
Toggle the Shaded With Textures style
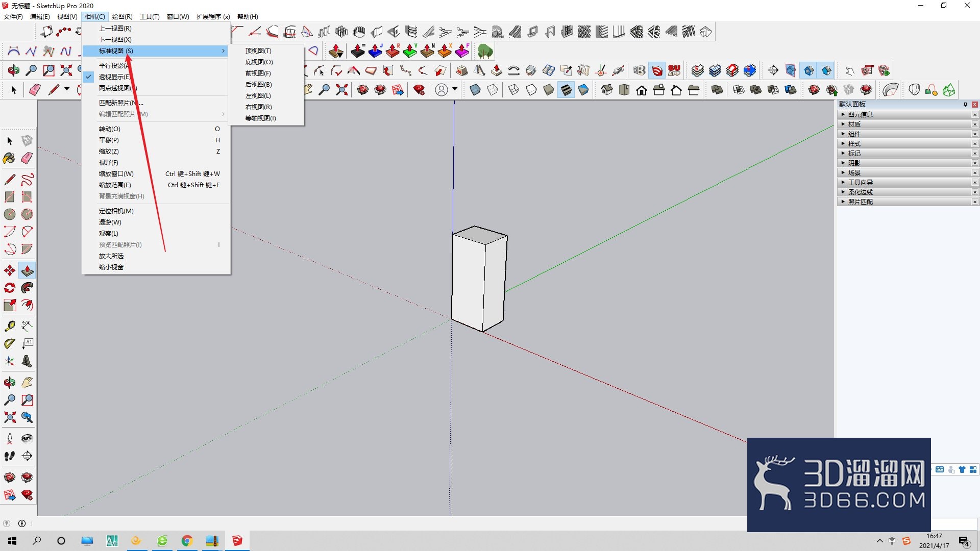click(566, 90)
